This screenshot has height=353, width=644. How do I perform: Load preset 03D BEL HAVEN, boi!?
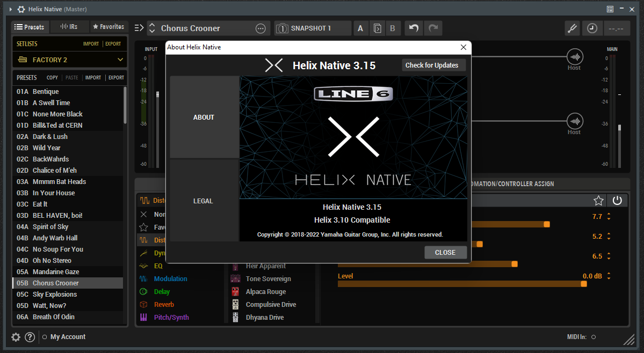(x=68, y=215)
